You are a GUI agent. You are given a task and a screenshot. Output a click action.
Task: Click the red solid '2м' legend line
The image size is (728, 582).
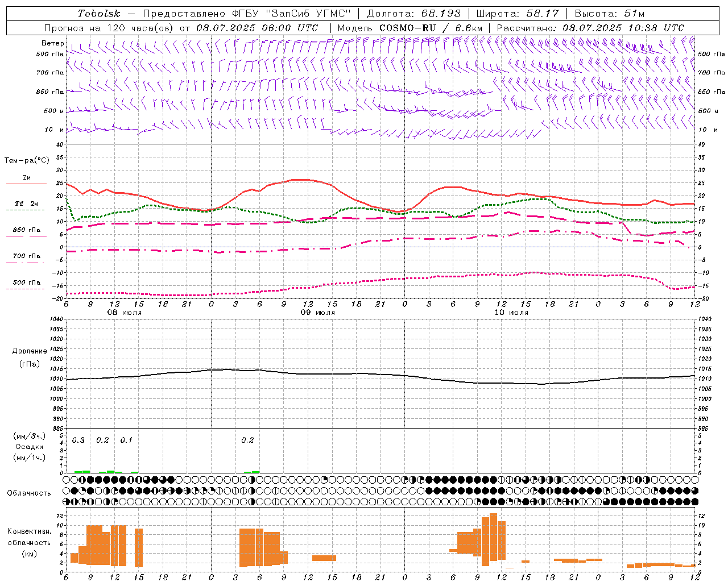26,184
